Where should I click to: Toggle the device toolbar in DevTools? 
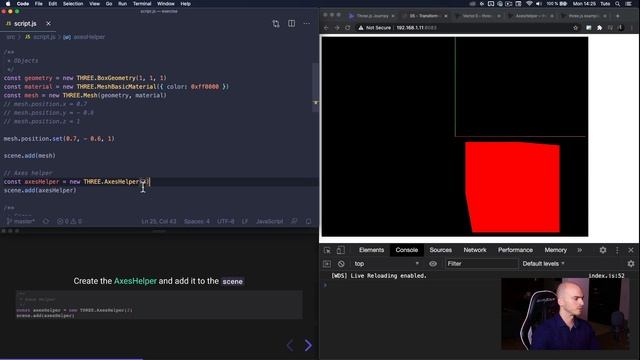click(x=340, y=250)
